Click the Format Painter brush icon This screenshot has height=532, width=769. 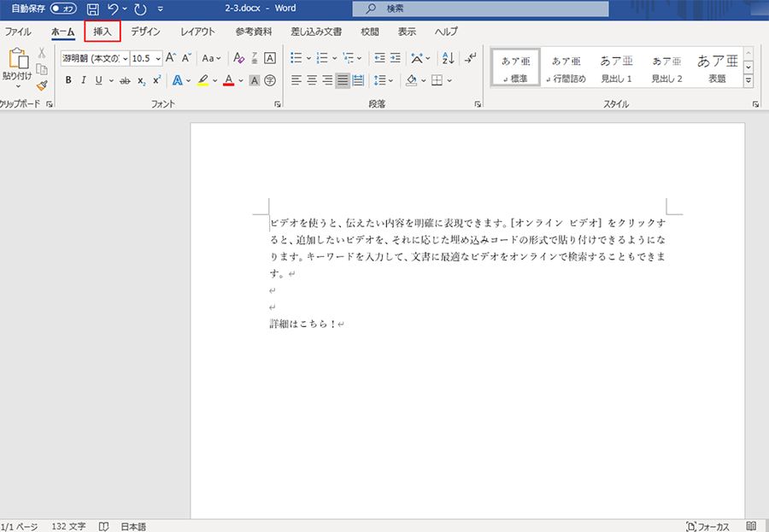coord(42,85)
